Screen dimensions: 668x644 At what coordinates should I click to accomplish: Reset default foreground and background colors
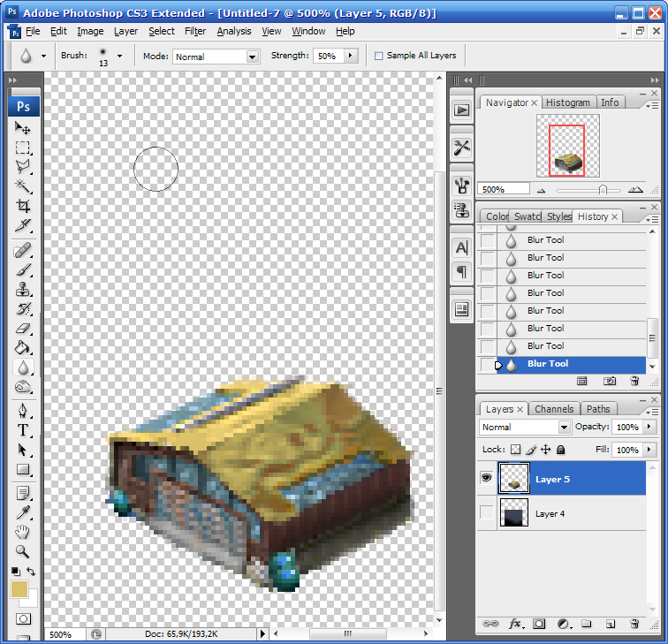(x=15, y=572)
